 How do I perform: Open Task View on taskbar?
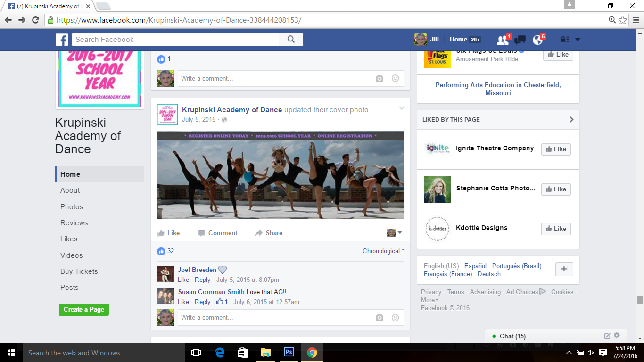(196, 353)
